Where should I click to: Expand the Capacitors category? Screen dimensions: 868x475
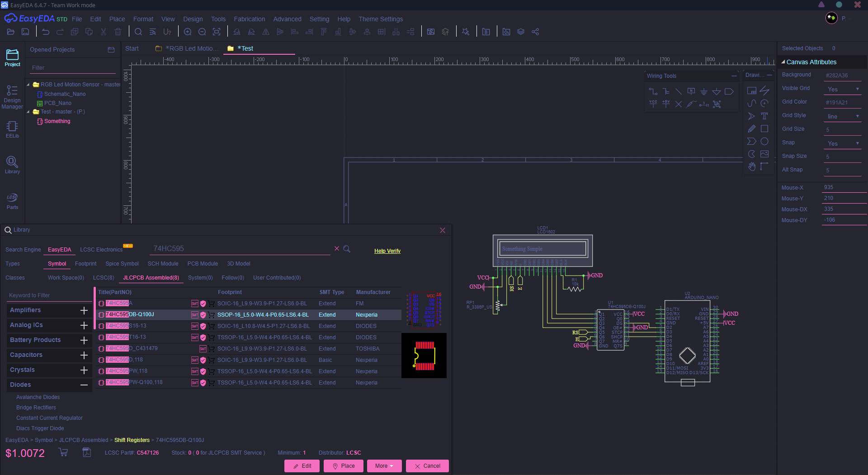84,355
